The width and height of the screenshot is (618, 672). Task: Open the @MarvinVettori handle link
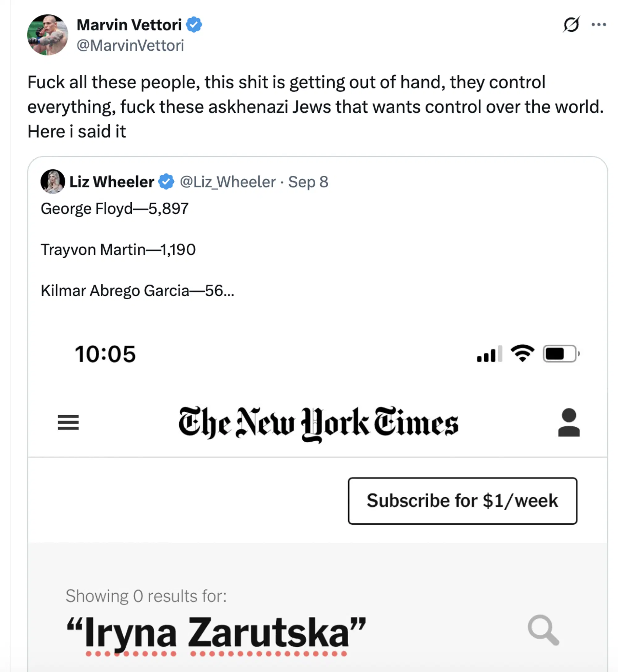point(130,46)
